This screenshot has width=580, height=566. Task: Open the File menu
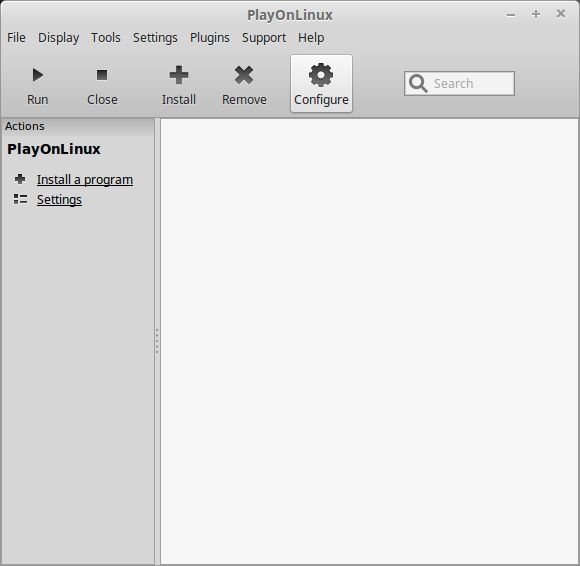click(x=16, y=38)
